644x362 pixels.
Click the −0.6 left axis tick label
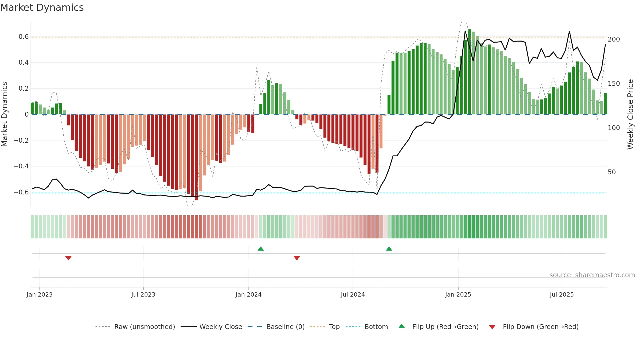pyautogui.click(x=21, y=192)
